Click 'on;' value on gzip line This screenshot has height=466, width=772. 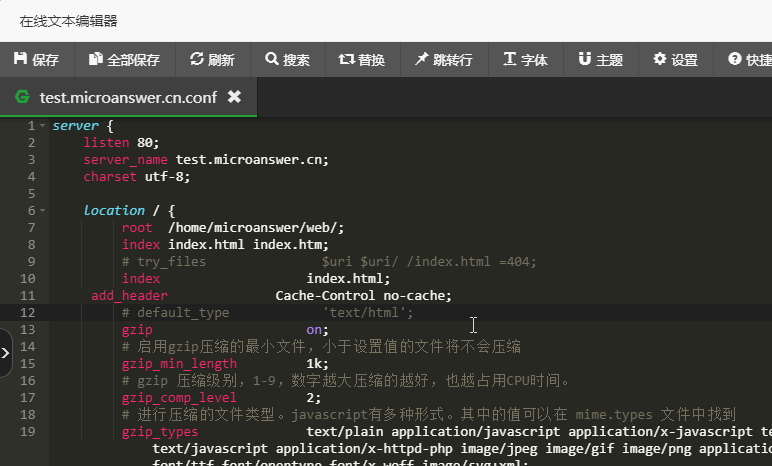[318, 330]
